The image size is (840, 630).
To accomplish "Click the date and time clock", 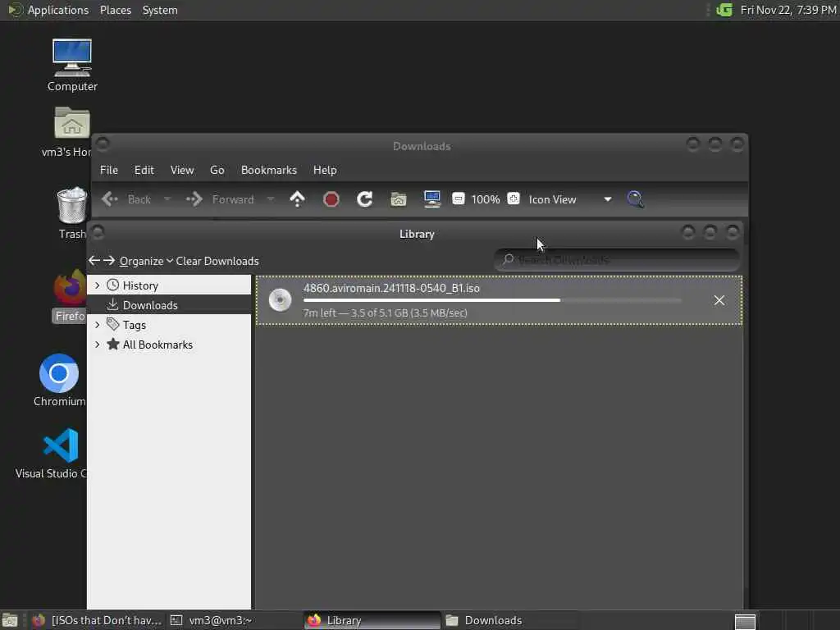I will pyautogui.click(x=788, y=10).
